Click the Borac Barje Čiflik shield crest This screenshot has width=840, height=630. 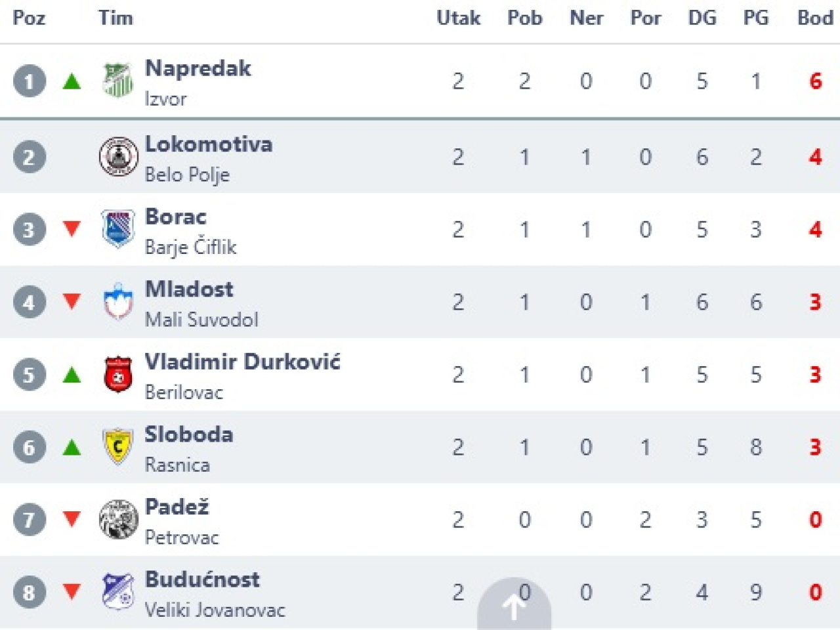coord(118,228)
